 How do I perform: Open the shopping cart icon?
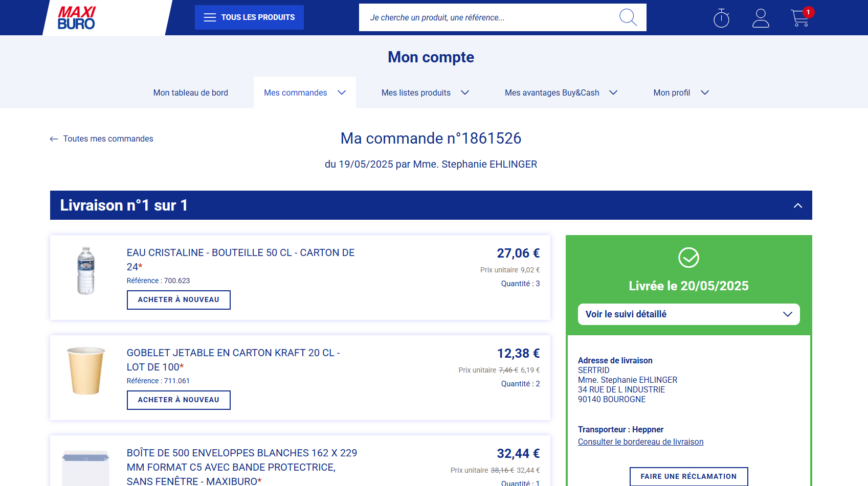(x=799, y=18)
